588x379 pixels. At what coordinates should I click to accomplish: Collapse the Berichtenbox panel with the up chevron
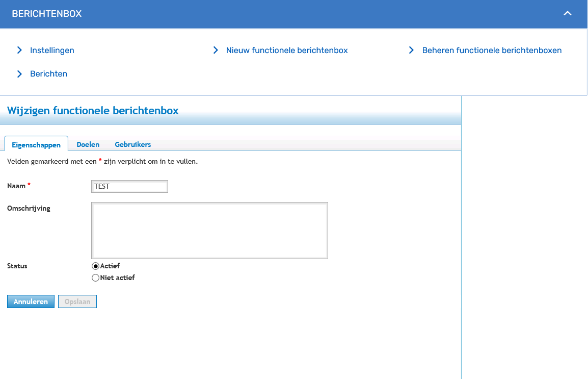[568, 13]
